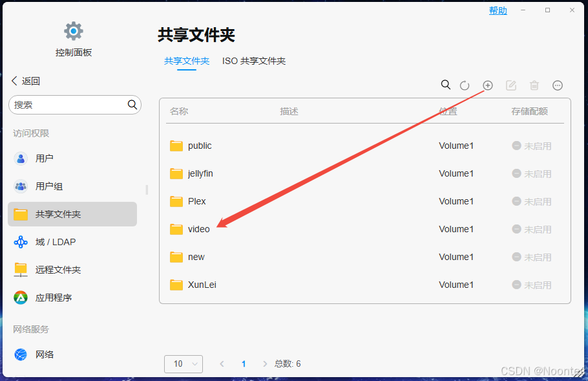Viewport: 588px width, 381px height.
Task: Search shared folders with toolbar magnifier
Action: click(445, 85)
